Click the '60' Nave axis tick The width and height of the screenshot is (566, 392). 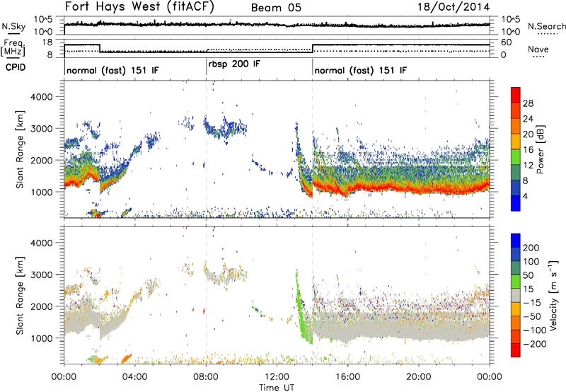tap(507, 42)
